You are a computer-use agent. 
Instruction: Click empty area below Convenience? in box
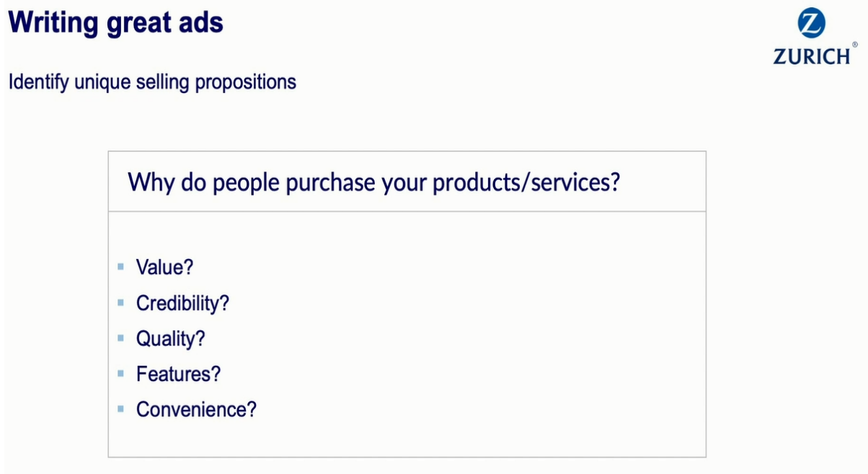[407, 438]
